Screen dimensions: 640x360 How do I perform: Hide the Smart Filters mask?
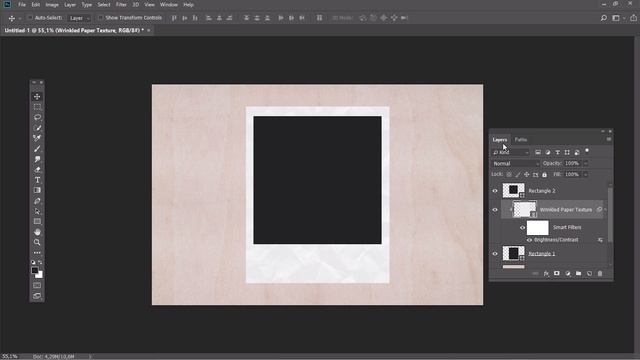tap(522, 228)
